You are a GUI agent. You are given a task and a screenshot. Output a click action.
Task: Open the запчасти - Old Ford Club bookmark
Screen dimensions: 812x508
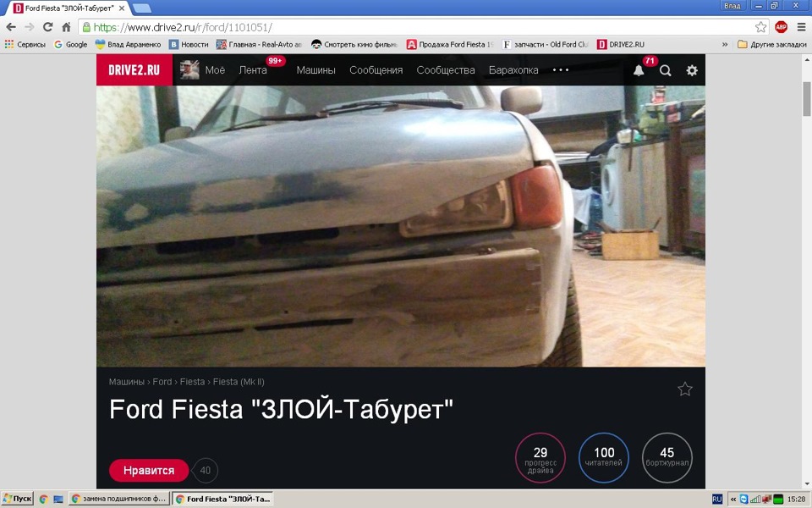pos(546,45)
